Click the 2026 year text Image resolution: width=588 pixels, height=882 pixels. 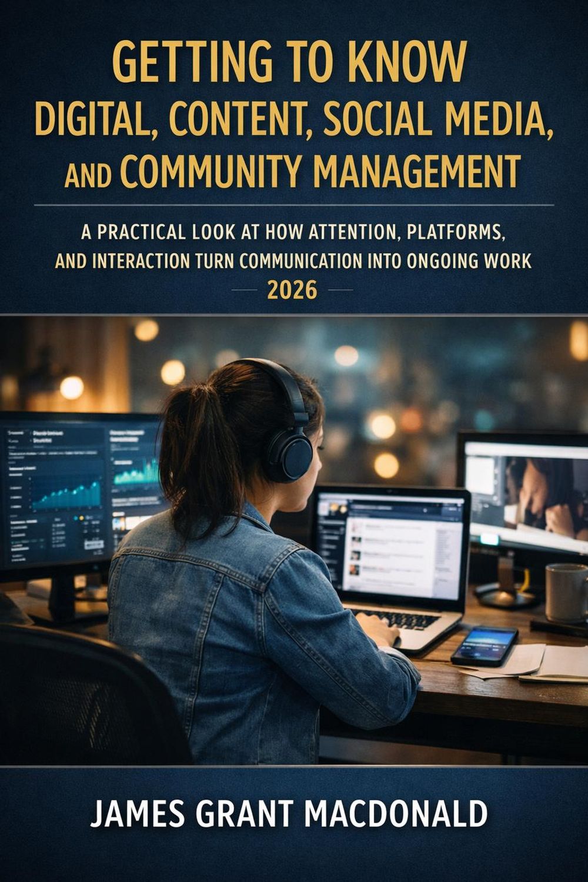tap(292, 290)
